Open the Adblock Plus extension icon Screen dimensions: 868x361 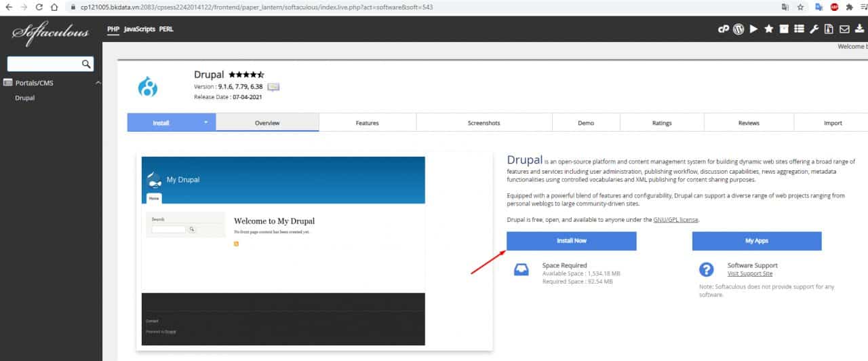(834, 7)
